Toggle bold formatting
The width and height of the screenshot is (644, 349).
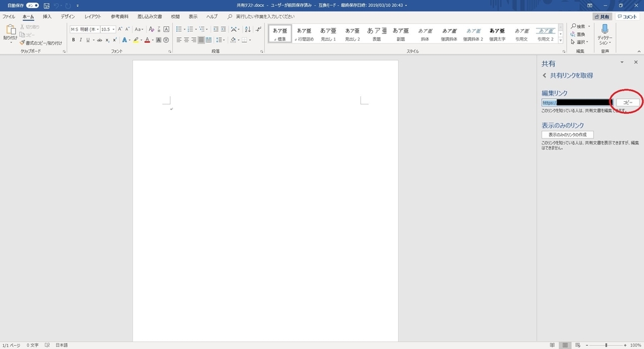[74, 40]
